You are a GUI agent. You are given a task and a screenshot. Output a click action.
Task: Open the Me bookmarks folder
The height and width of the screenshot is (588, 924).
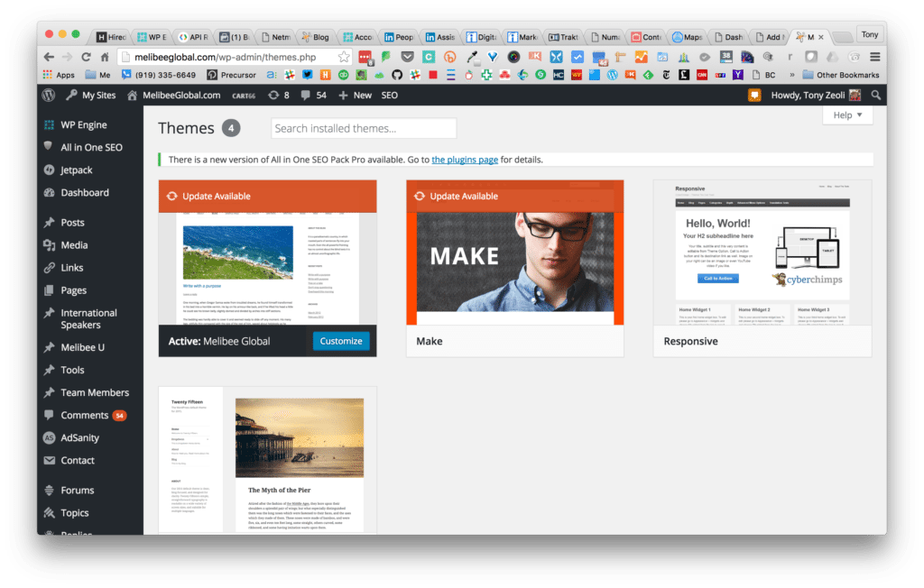(x=97, y=75)
